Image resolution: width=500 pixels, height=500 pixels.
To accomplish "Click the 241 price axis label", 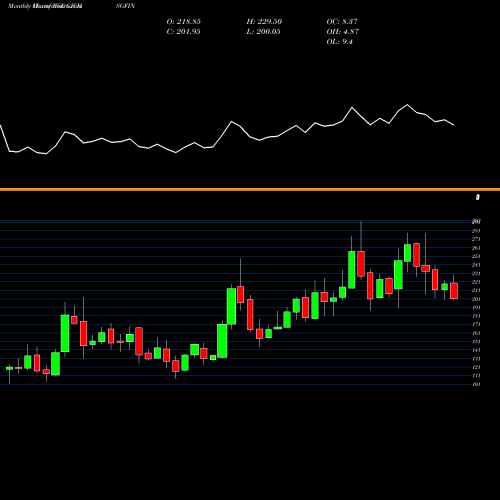I will (476, 265).
